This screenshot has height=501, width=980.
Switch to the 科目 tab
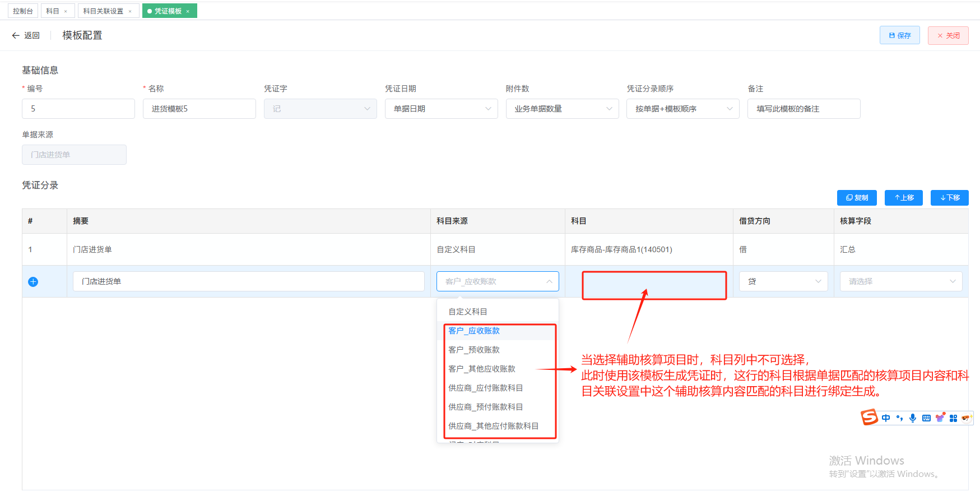[53, 11]
